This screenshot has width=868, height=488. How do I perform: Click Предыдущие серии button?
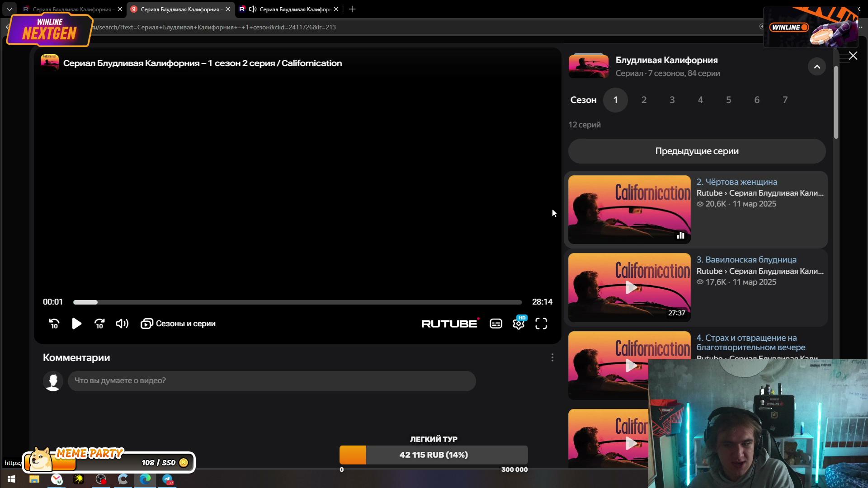pyautogui.click(x=697, y=151)
